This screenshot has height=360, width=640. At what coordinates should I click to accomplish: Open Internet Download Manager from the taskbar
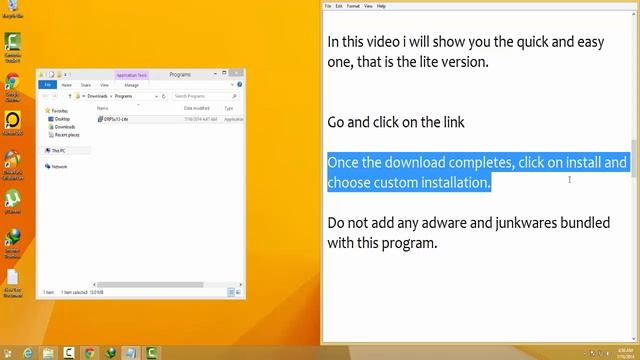coord(110,353)
